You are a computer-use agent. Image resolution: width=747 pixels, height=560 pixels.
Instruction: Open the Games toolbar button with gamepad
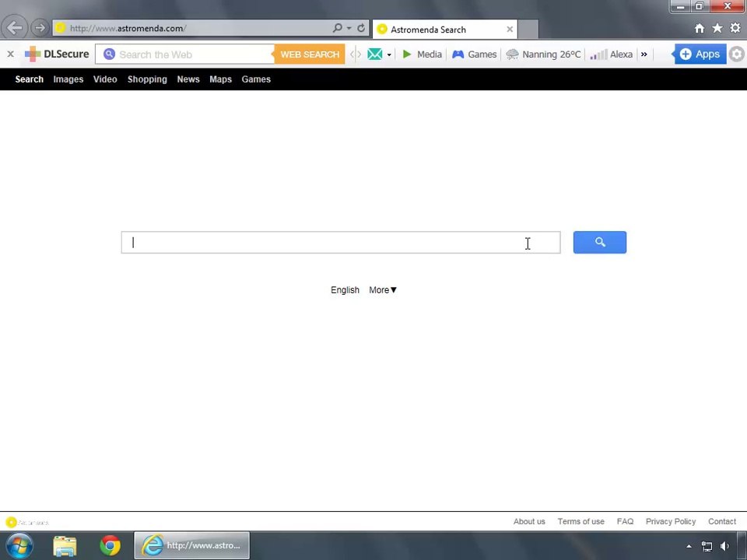[474, 54]
